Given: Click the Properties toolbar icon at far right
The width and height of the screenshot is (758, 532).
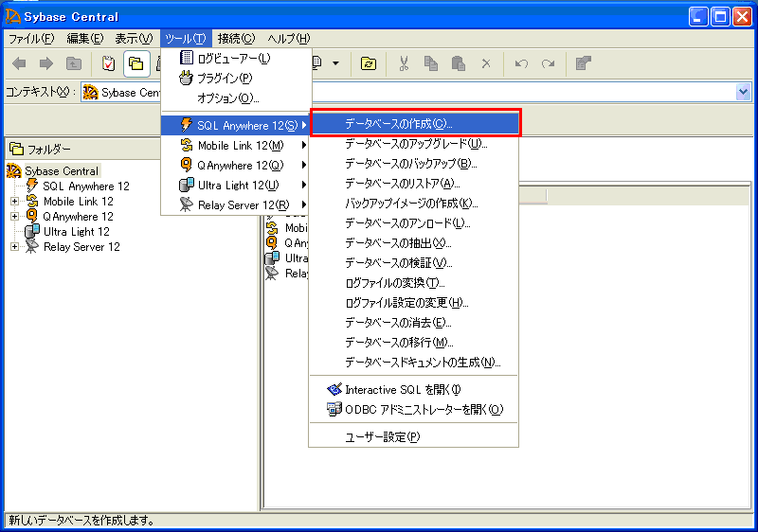Looking at the screenshot, I should point(584,63).
